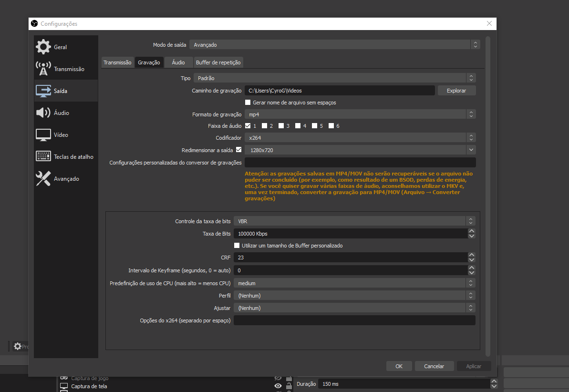Click the Caminho de gravação path field
Image resolution: width=569 pixels, height=392 pixels.
point(340,91)
